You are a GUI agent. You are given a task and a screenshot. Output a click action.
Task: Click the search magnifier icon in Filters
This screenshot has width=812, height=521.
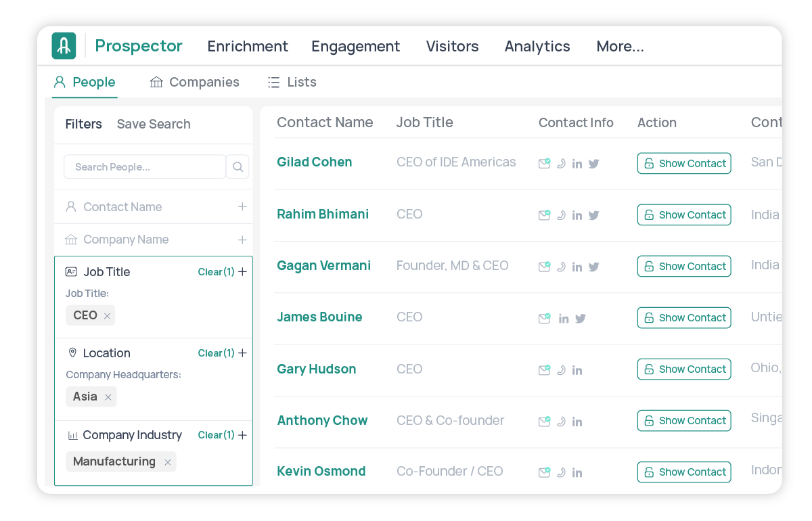pos(238,166)
